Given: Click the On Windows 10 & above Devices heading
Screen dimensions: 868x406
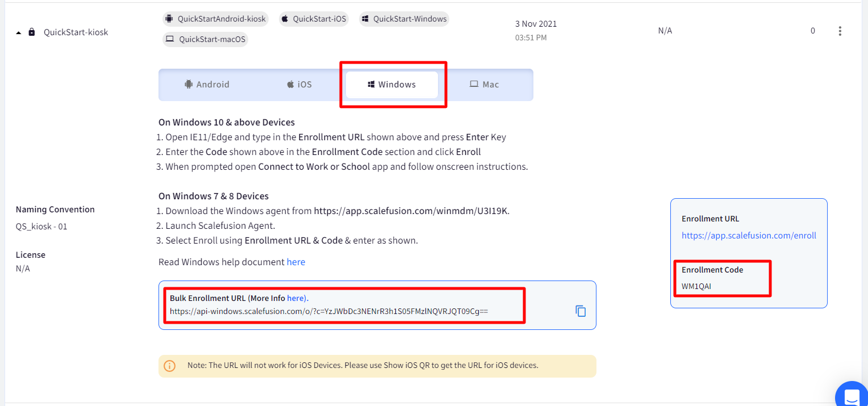Looking at the screenshot, I should [227, 123].
